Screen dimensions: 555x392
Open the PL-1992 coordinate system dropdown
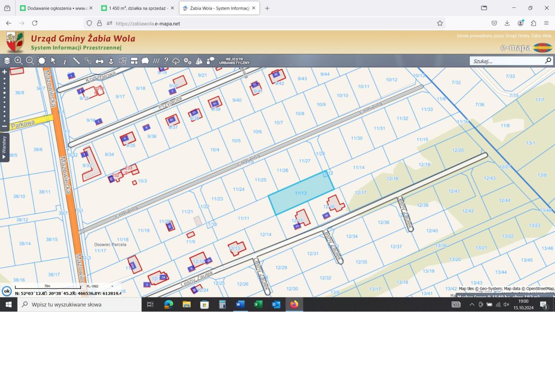pos(100,286)
